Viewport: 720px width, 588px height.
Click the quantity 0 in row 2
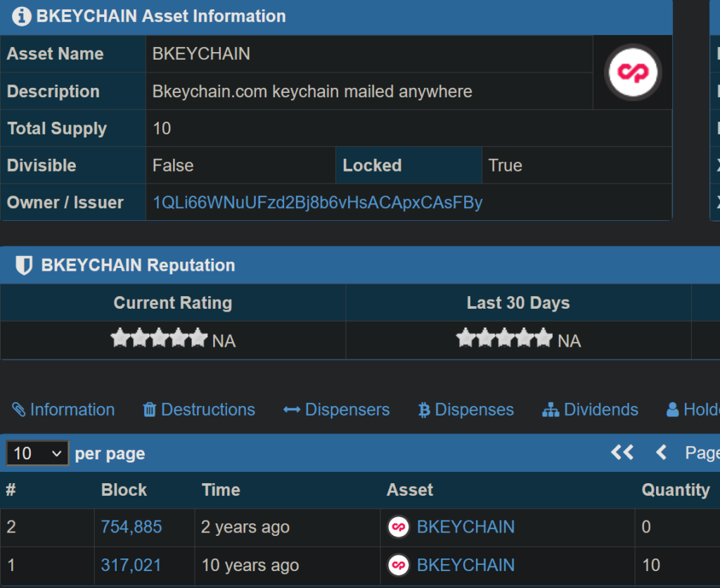coord(646,527)
